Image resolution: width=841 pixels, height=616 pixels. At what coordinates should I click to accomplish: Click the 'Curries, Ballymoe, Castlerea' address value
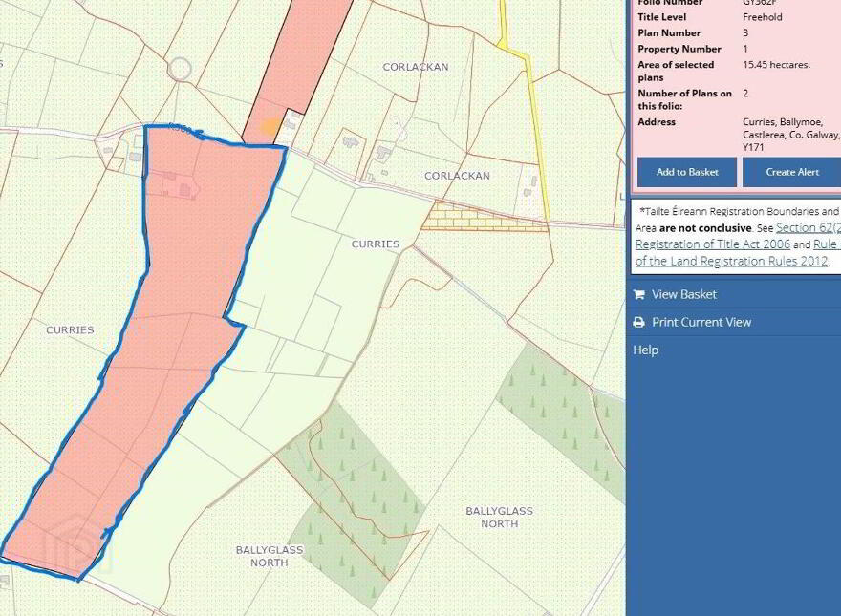[x=790, y=135]
